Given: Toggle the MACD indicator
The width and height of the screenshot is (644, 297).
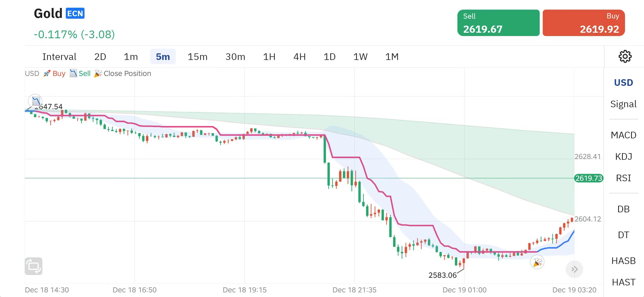Looking at the screenshot, I should coord(623,135).
